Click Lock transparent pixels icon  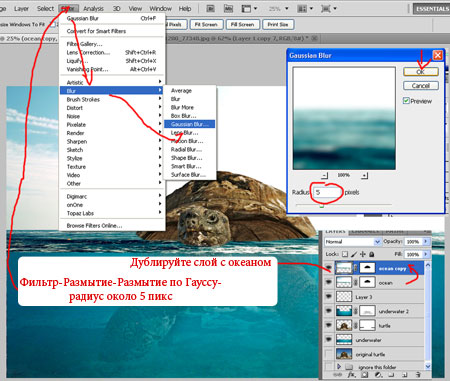point(345,254)
